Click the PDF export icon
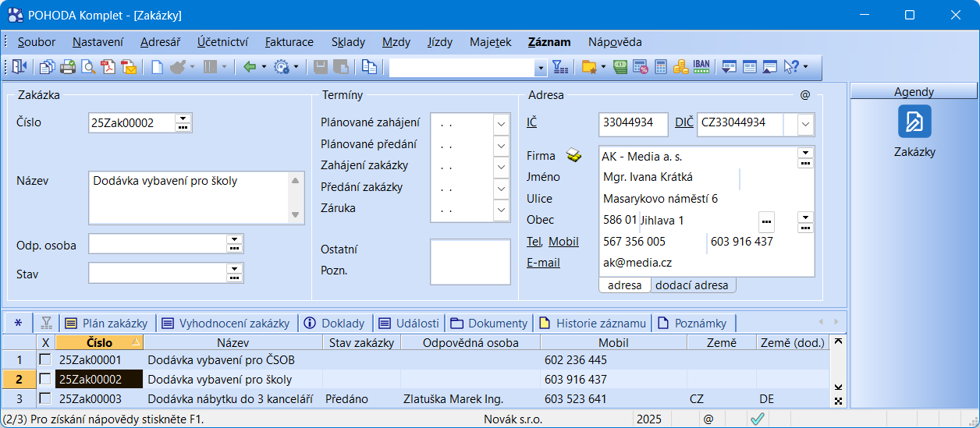980x428 pixels. click(x=108, y=67)
